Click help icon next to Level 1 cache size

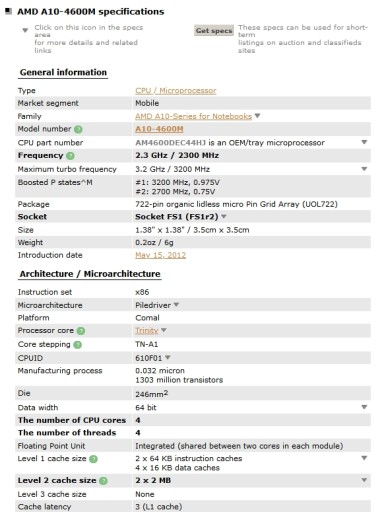[x=93, y=459]
